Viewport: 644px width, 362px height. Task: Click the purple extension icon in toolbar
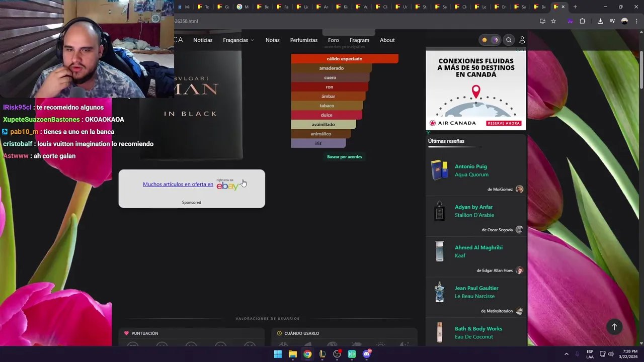click(570, 21)
